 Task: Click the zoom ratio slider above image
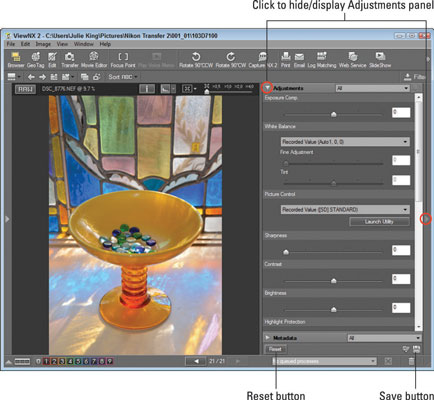229,92
